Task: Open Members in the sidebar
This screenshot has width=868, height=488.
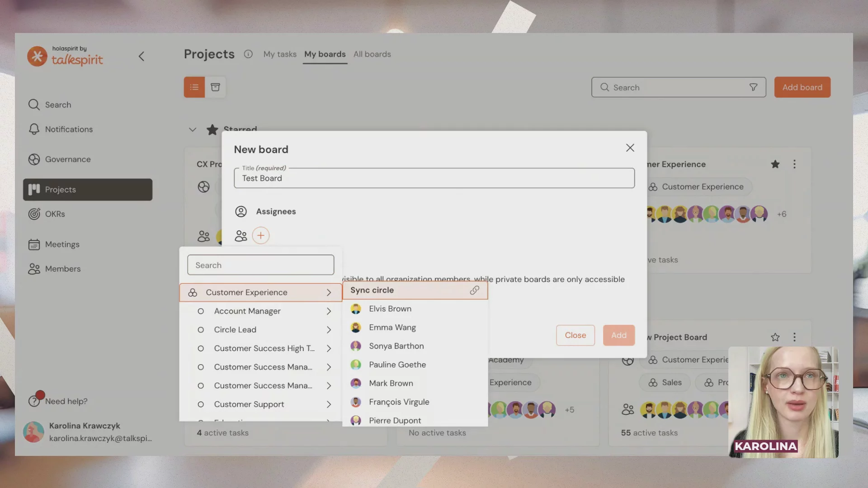Action: tap(55, 269)
